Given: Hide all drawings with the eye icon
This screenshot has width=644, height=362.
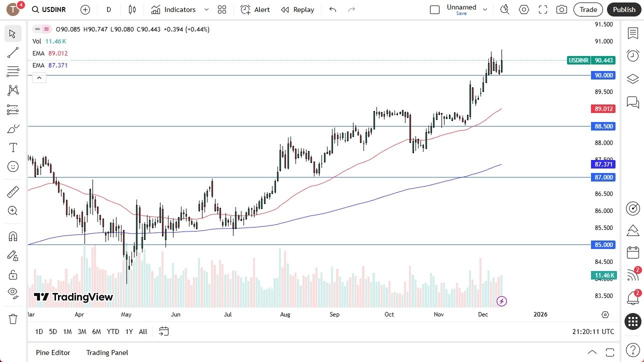Looking at the screenshot, I should pos(12,293).
